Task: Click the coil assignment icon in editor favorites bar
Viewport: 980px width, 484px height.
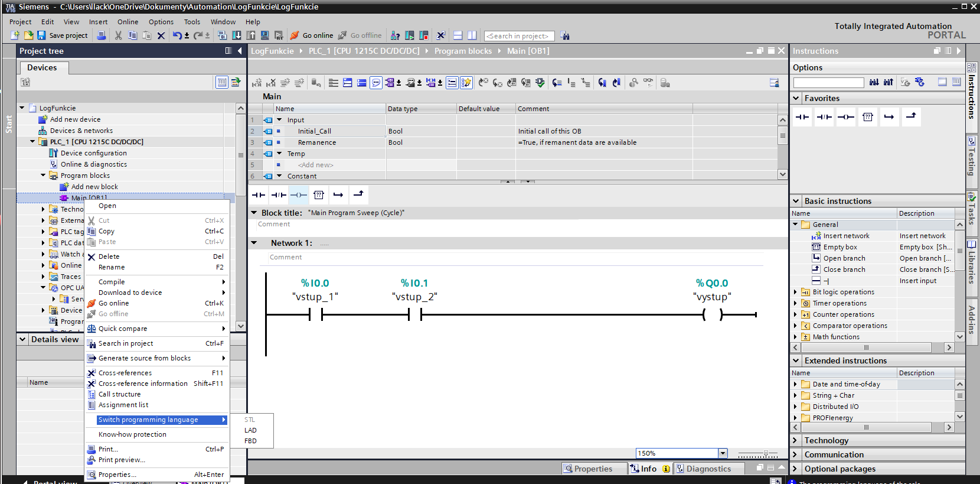Action: click(x=299, y=194)
